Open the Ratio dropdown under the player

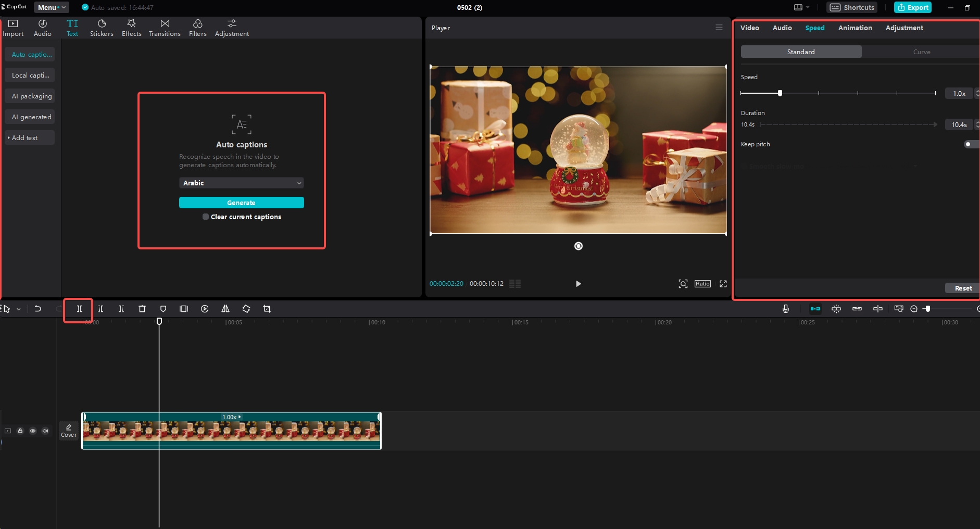click(x=702, y=284)
